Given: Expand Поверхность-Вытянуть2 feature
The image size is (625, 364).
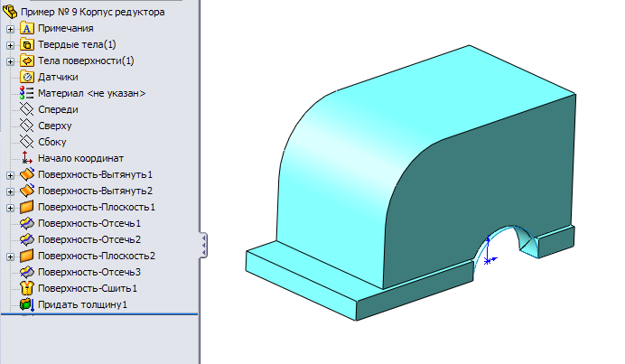Looking at the screenshot, I should pyautogui.click(x=10, y=191).
